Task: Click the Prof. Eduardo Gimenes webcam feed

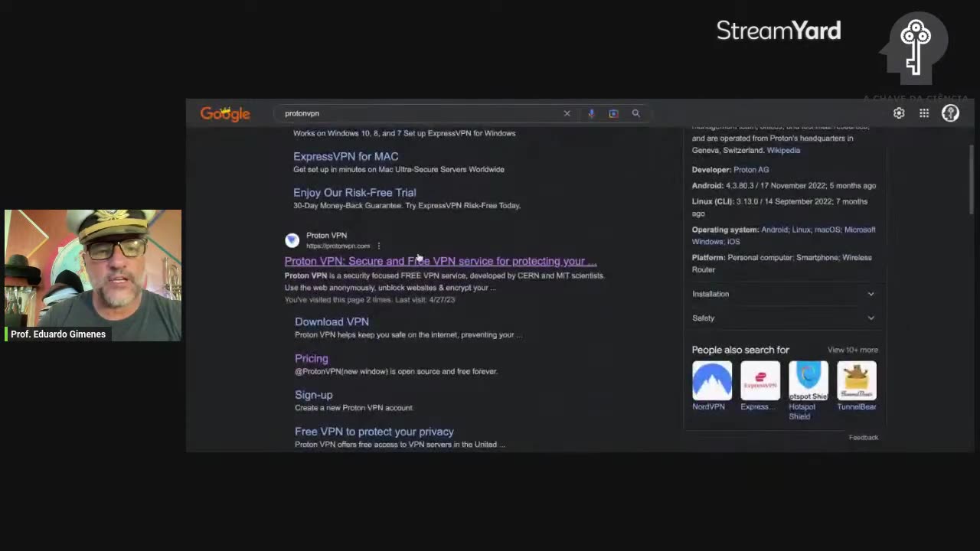Action: [x=93, y=275]
